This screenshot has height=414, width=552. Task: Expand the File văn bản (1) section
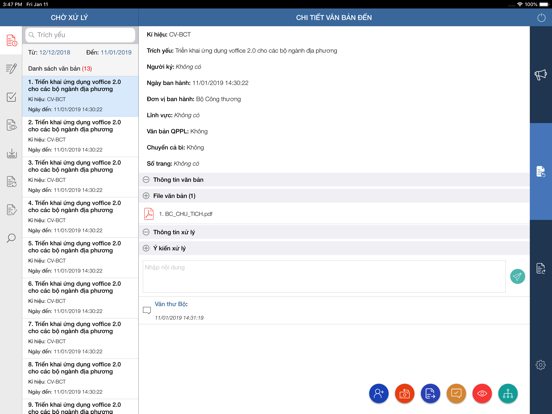coord(146,196)
